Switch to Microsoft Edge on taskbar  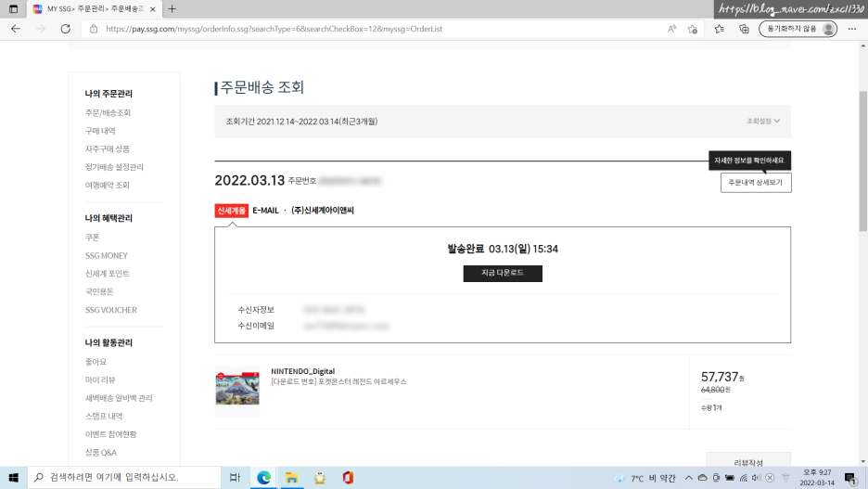(264, 477)
